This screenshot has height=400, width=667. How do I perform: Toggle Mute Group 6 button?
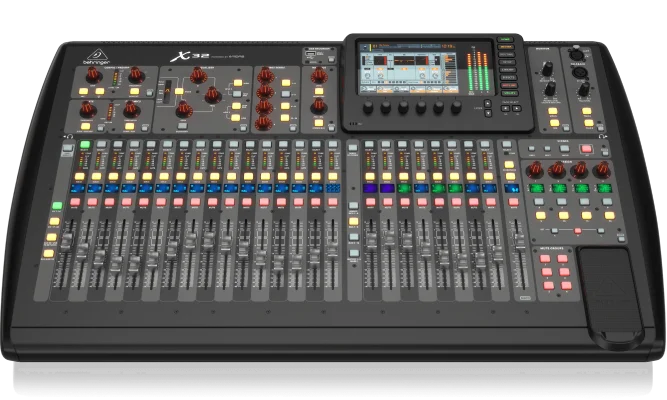click(566, 286)
